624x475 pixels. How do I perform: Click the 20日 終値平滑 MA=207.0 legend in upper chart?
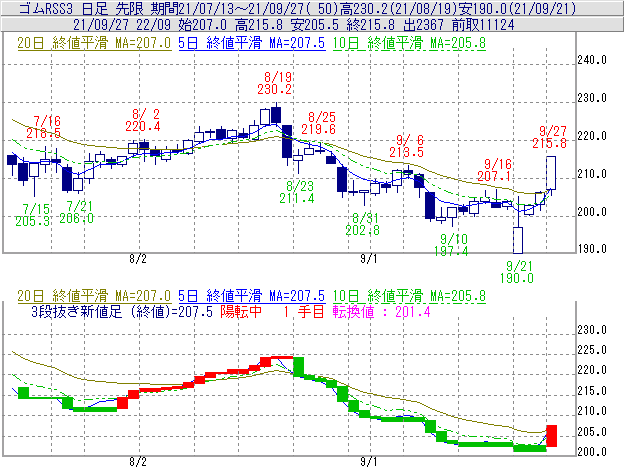tap(94, 43)
